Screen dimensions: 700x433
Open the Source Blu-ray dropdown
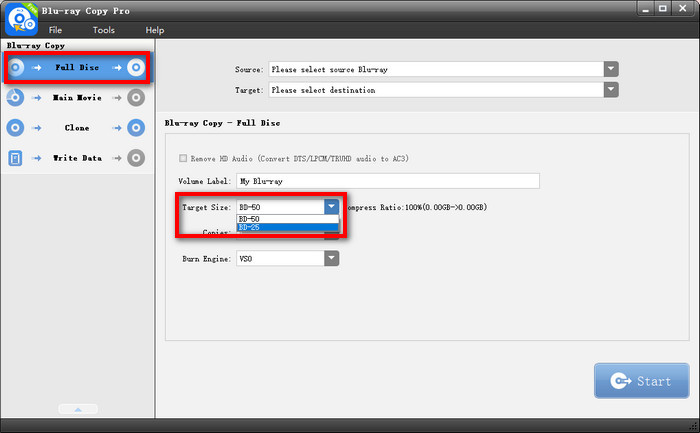(610, 69)
